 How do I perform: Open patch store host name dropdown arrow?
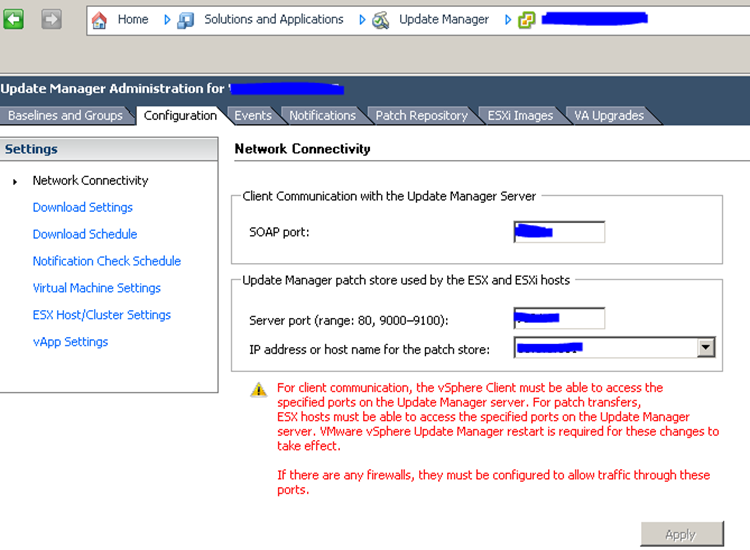click(706, 348)
